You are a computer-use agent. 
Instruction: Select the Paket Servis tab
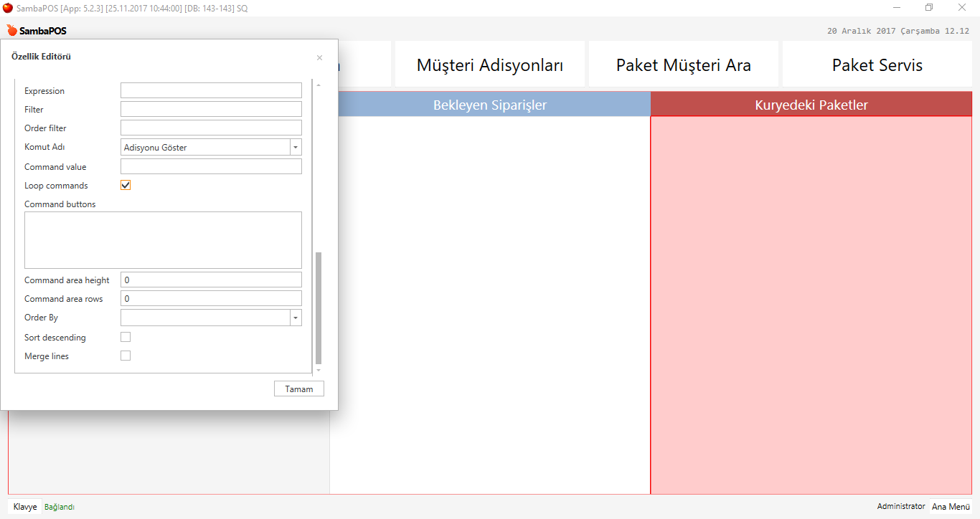(877, 65)
